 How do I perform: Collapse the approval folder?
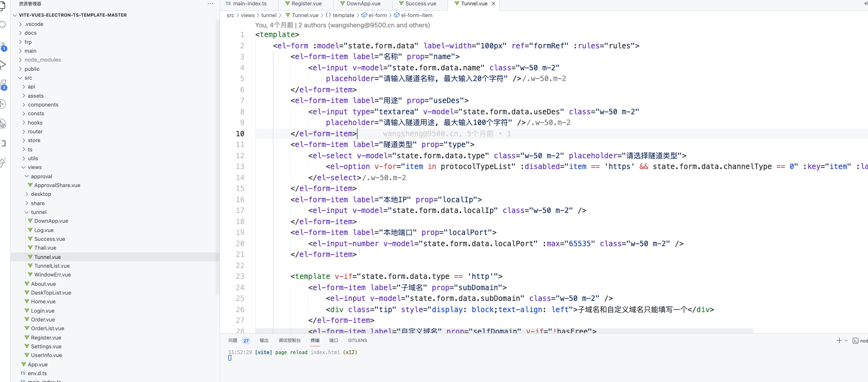pyautogui.click(x=115, y=176)
